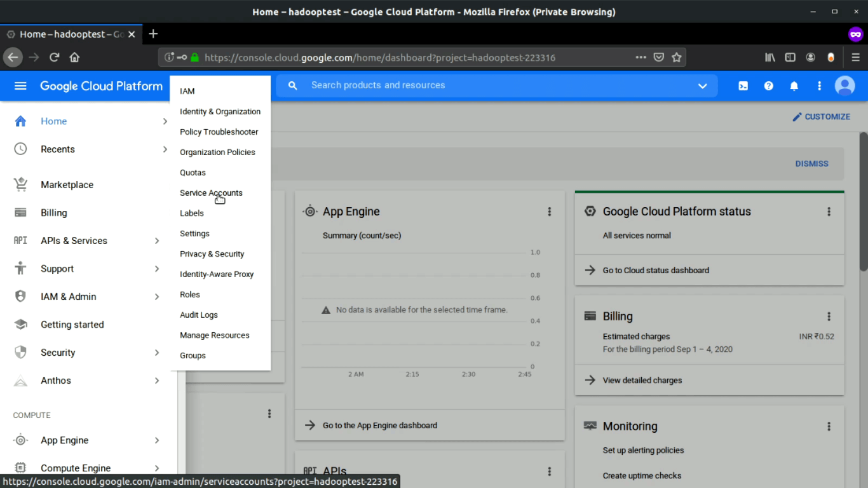The height and width of the screenshot is (488, 868).
Task: Open APIs card three-dot options
Action: (550, 471)
